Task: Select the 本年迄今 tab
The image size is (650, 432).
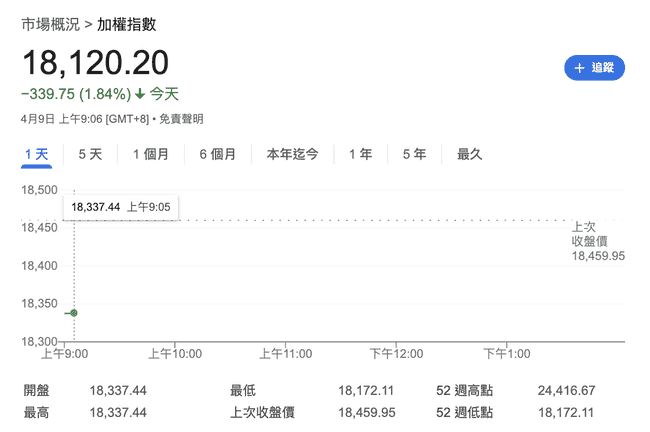Action: [x=292, y=155]
